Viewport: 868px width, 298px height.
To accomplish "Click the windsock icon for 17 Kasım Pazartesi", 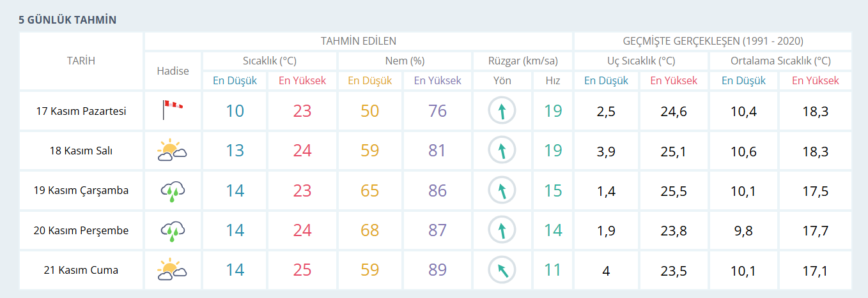I will pos(173,110).
